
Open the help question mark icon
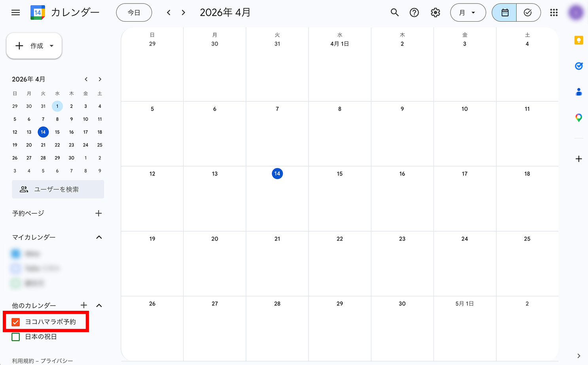click(x=414, y=13)
